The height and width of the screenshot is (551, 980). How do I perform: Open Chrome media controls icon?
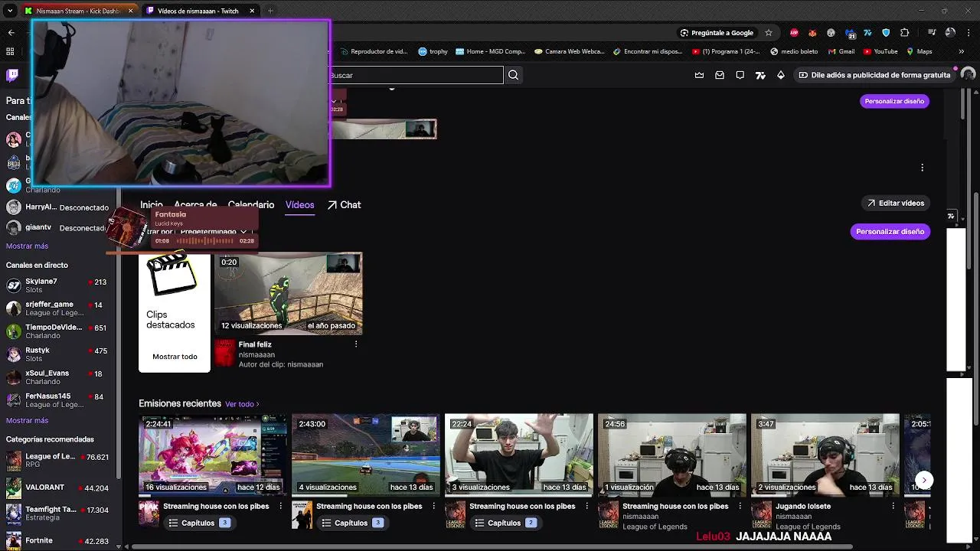coord(932,33)
